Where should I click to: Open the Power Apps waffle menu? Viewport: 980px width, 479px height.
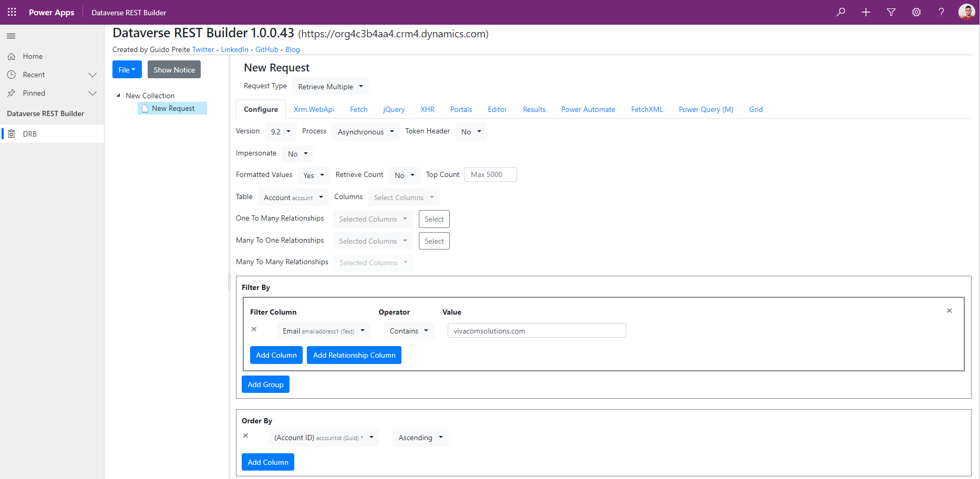coord(11,12)
